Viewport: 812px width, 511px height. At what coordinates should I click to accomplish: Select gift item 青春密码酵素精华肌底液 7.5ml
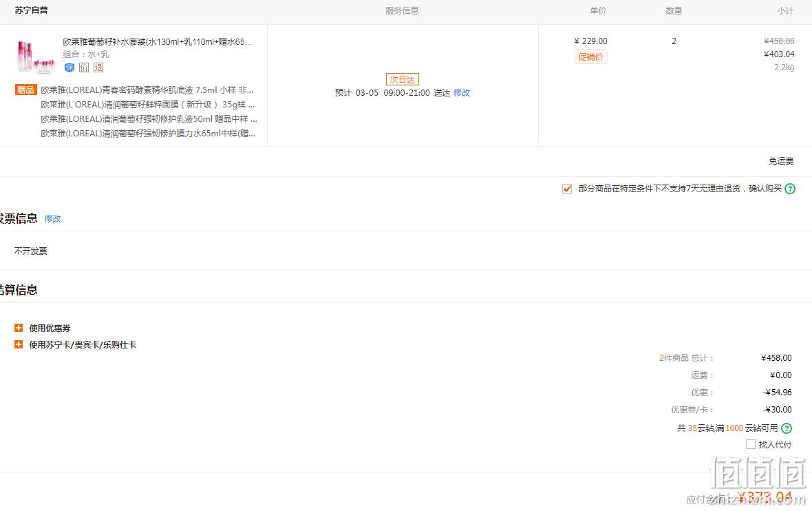[x=147, y=90]
